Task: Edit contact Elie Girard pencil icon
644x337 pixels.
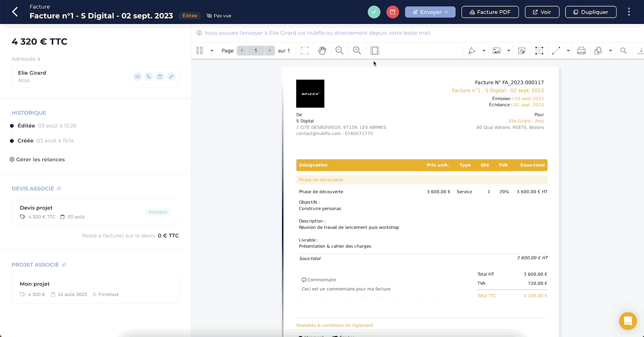Action: (171, 77)
